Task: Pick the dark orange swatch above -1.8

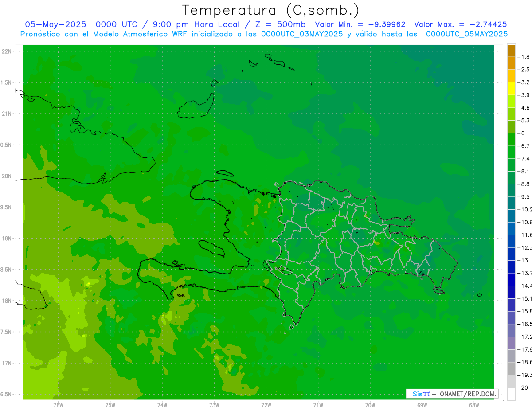Action: (x=511, y=51)
